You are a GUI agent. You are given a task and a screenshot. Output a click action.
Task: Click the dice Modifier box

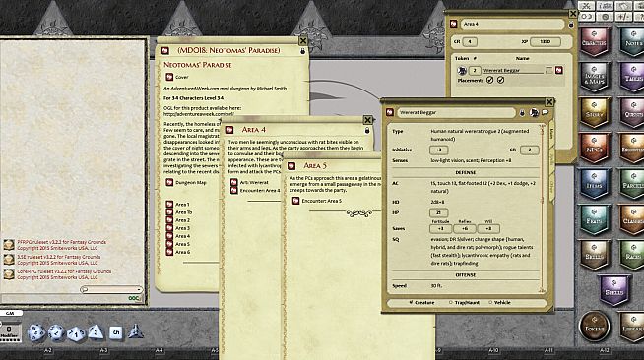pyautogui.click(x=9, y=331)
